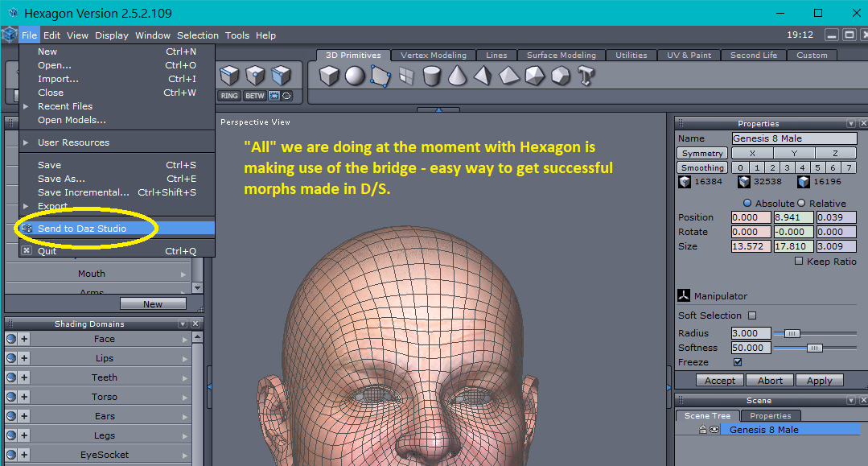Choose the octahedron primitive icon
Screen dimensions: 868x466
[x=508, y=76]
